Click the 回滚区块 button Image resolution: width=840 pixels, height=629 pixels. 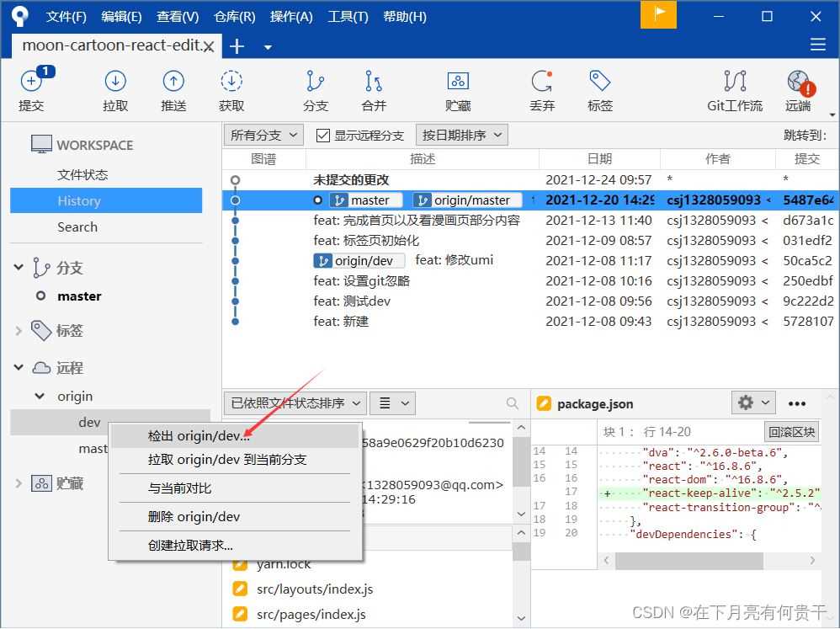[791, 432]
